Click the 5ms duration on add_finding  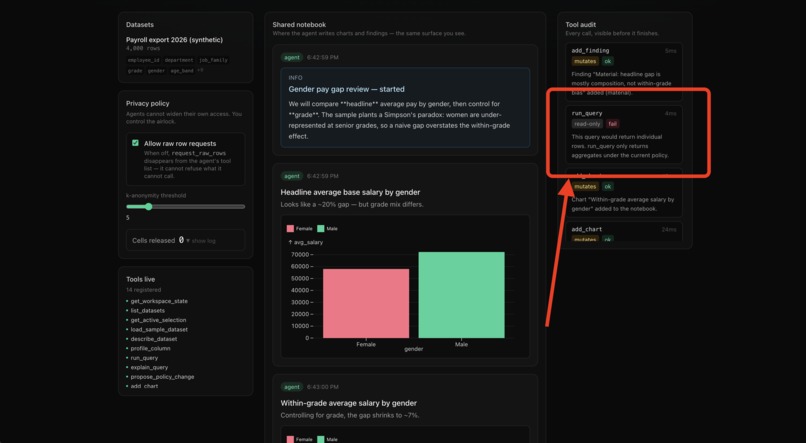point(671,51)
